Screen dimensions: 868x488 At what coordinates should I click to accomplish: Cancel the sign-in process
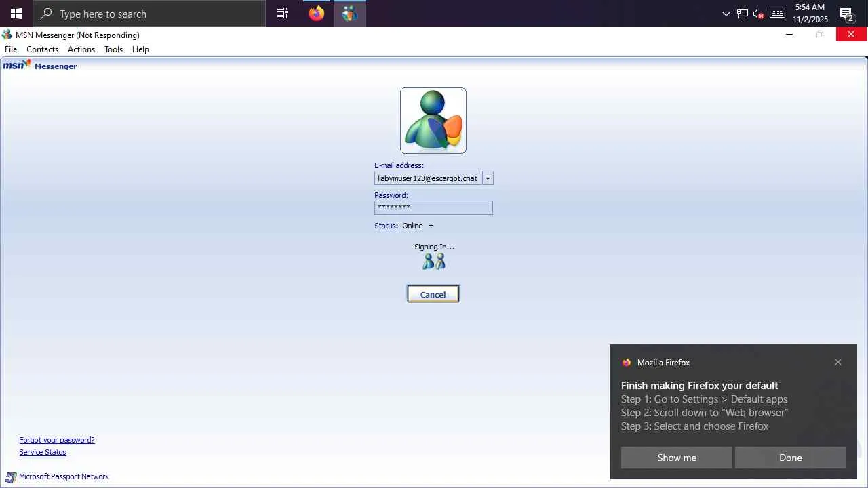pos(433,294)
